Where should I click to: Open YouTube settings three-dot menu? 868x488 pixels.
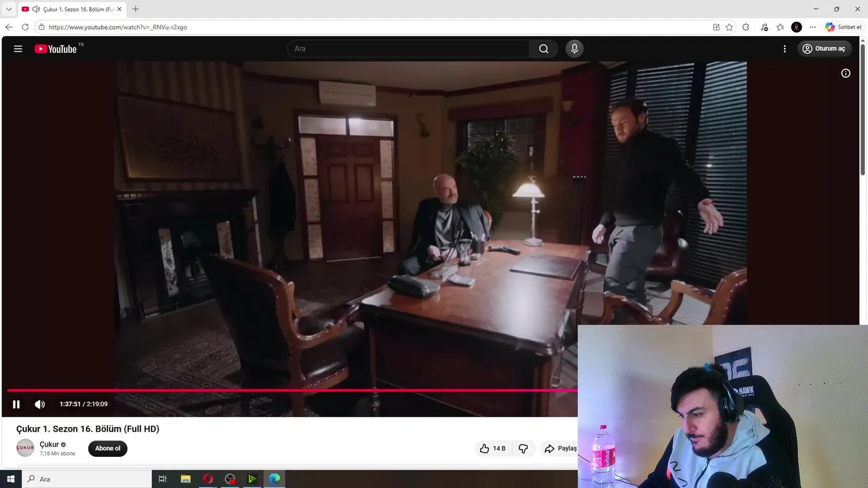pos(785,49)
